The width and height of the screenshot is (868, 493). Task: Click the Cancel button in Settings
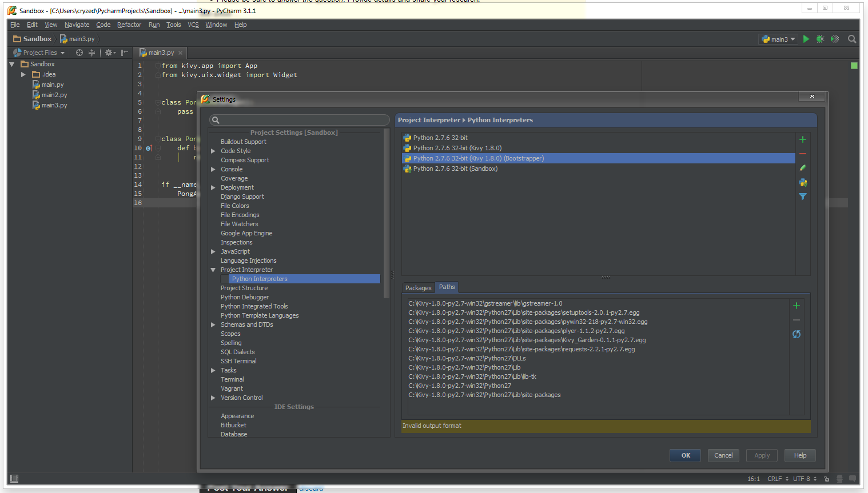tap(723, 455)
